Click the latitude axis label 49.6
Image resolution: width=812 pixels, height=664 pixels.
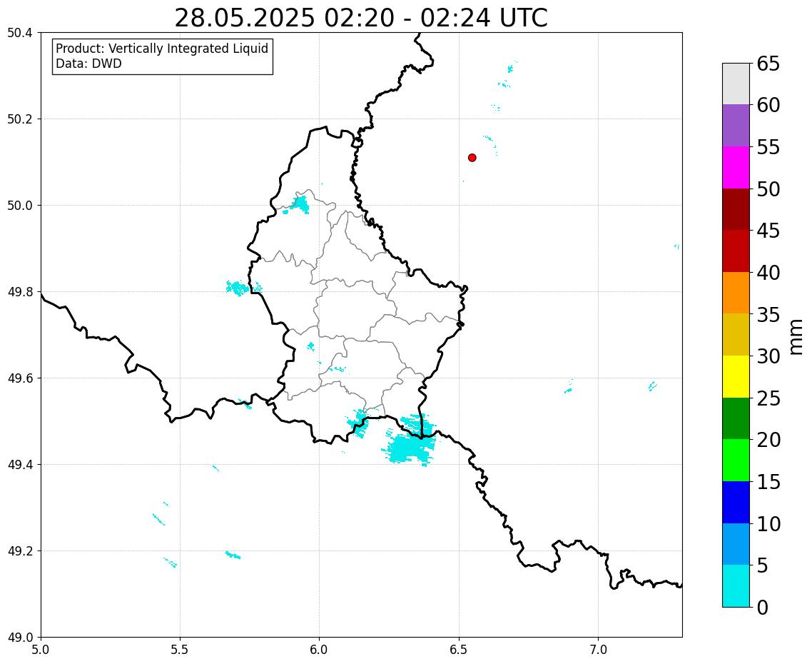click(20, 378)
